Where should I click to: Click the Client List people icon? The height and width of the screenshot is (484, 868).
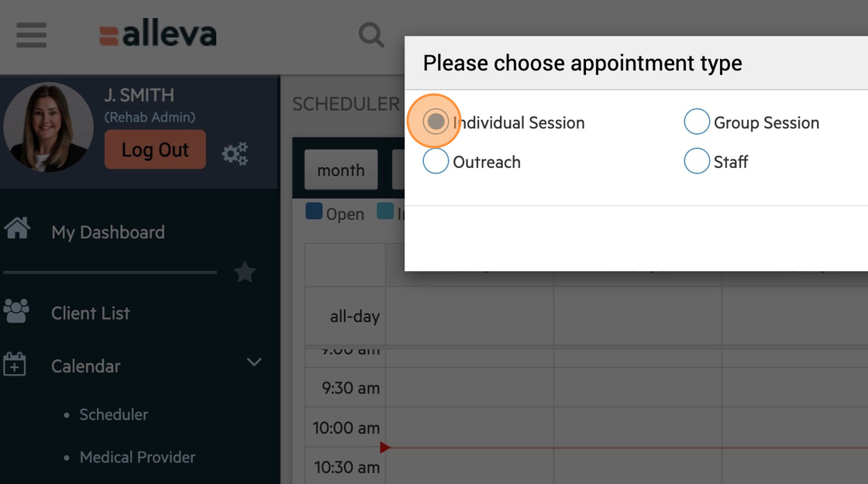16,311
